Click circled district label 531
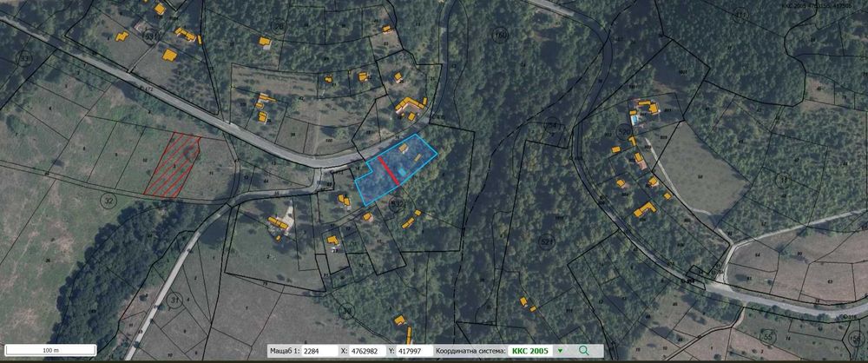Viewport: 868px width, 363px height. 149,36
